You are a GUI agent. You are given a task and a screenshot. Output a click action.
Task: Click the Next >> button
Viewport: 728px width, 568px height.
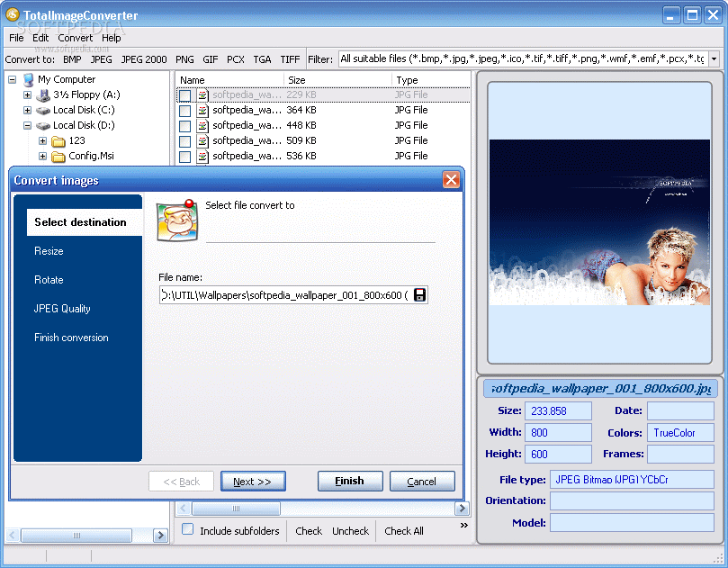(x=253, y=482)
